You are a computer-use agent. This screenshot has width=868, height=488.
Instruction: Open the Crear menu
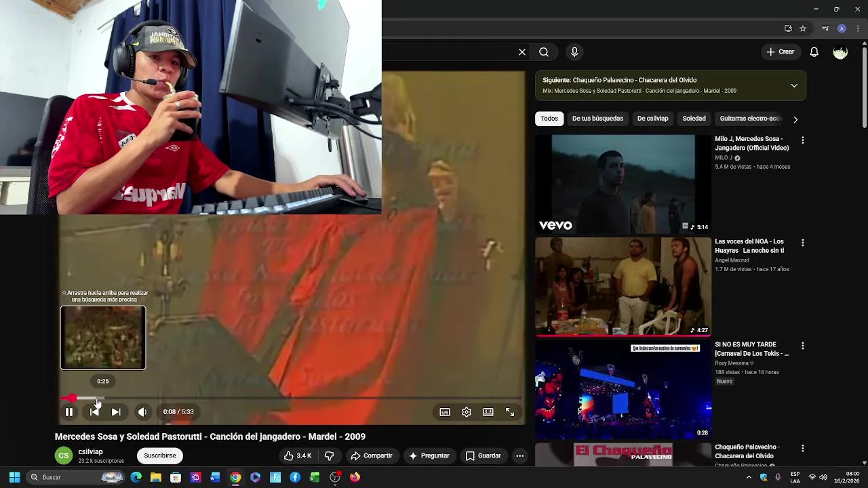point(780,52)
